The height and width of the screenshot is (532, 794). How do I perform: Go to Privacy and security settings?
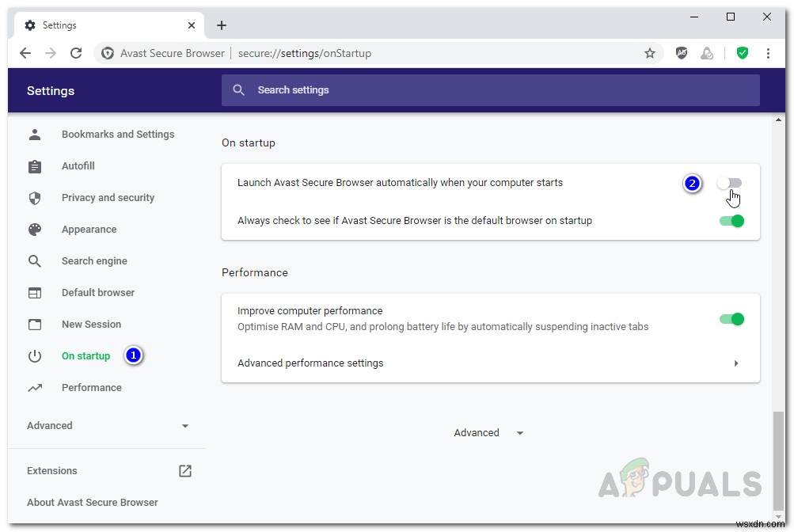tap(108, 197)
